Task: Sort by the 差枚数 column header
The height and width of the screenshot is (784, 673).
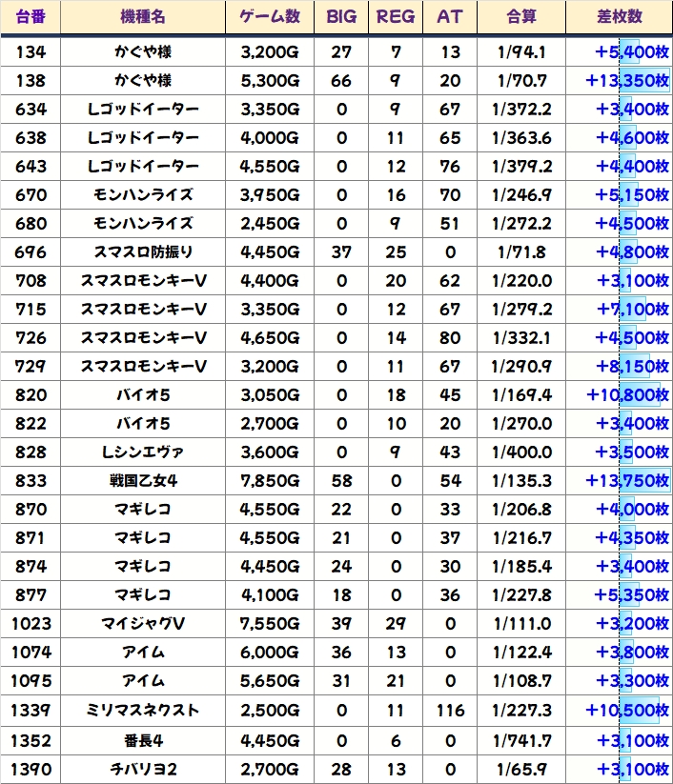Action: click(x=619, y=17)
